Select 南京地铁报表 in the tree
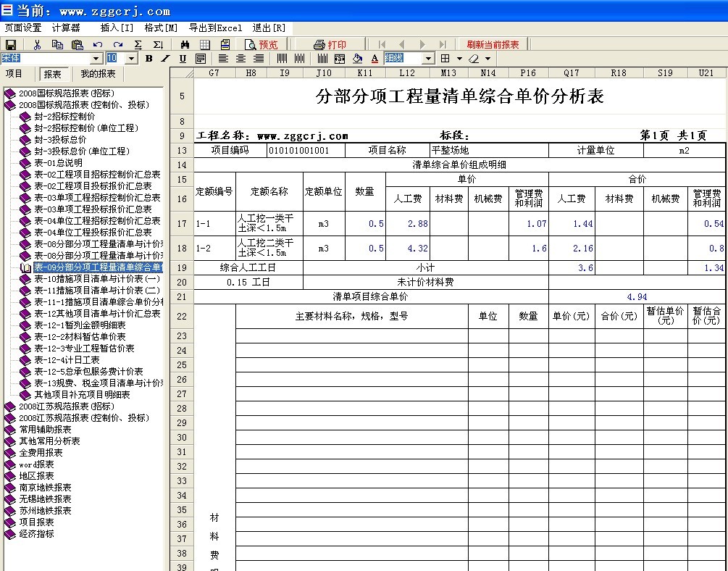The height and width of the screenshot is (571, 728). coord(45,488)
